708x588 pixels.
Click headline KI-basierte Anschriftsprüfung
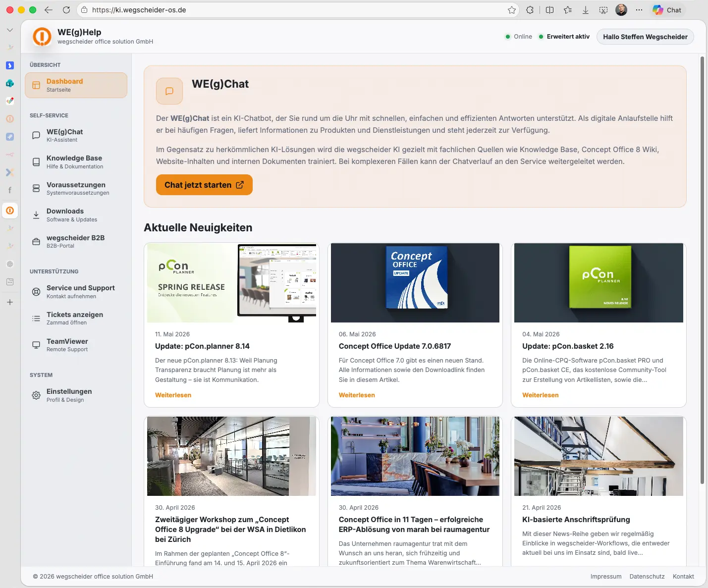[x=576, y=520]
